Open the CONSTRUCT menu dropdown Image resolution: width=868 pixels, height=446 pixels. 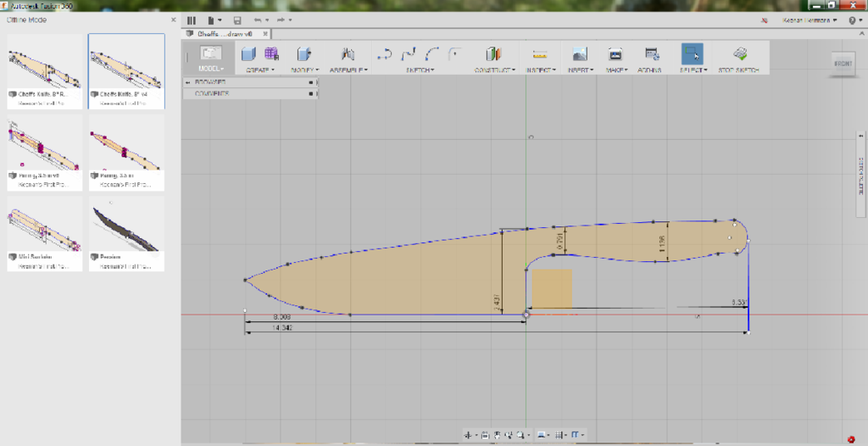tap(495, 70)
